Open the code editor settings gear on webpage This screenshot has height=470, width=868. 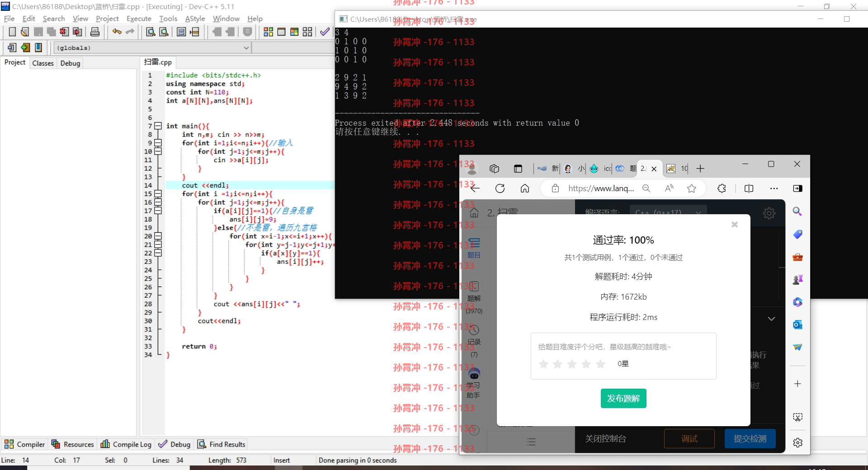click(x=769, y=213)
